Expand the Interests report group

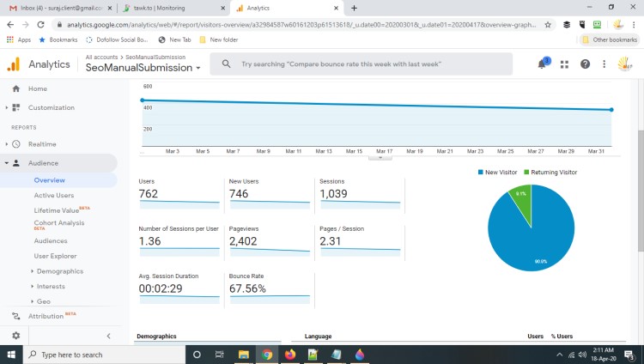[50, 286]
